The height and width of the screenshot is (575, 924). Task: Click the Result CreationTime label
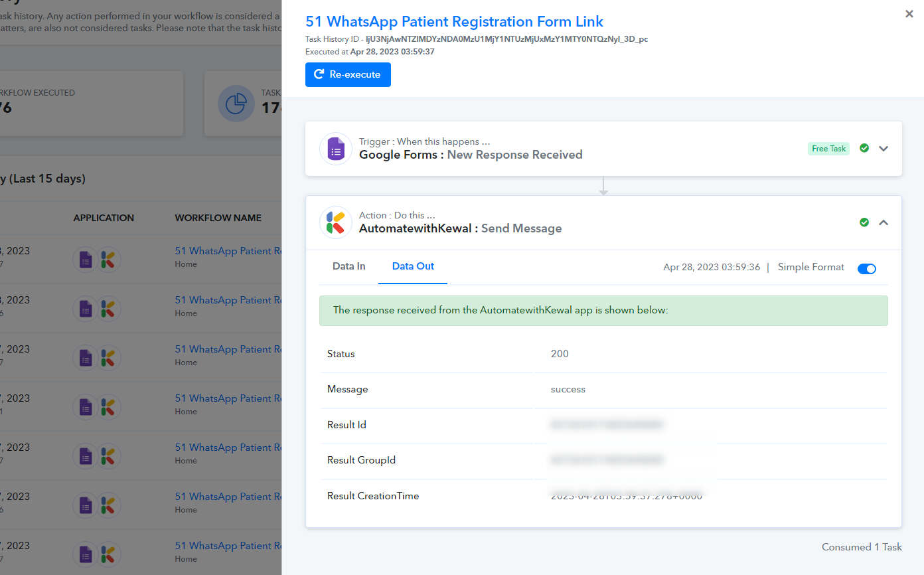pyautogui.click(x=373, y=496)
